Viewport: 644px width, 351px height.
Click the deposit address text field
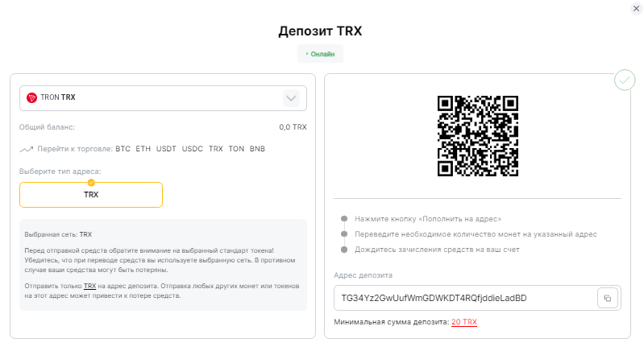click(x=466, y=298)
